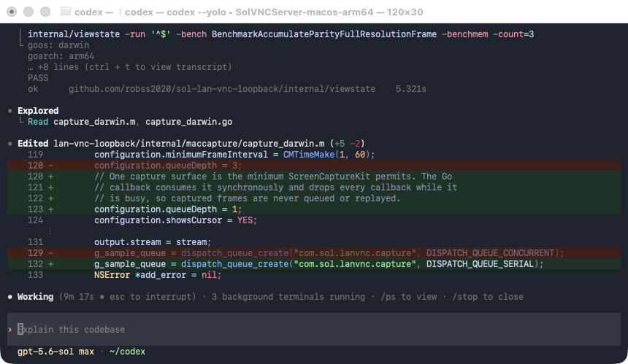Image resolution: width=628 pixels, height=364 pixels.
Task: Click the prompt input field 'Explain this codebase'
Action: 314,329
